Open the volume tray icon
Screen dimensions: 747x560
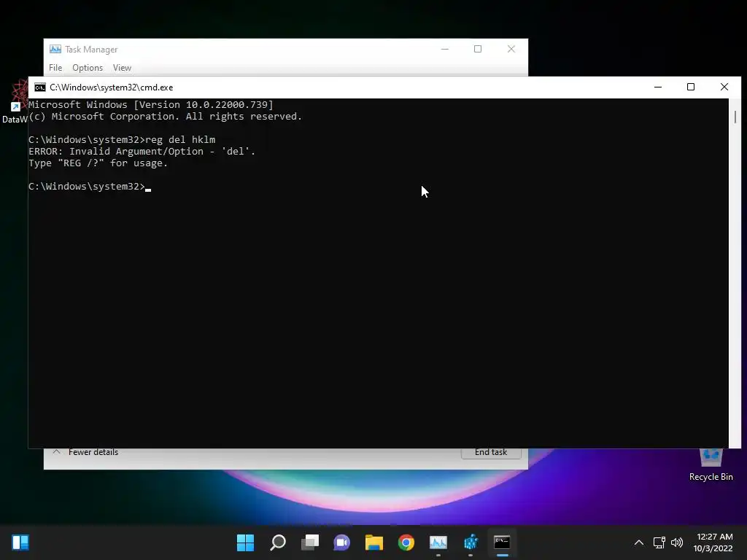point(676,542)
